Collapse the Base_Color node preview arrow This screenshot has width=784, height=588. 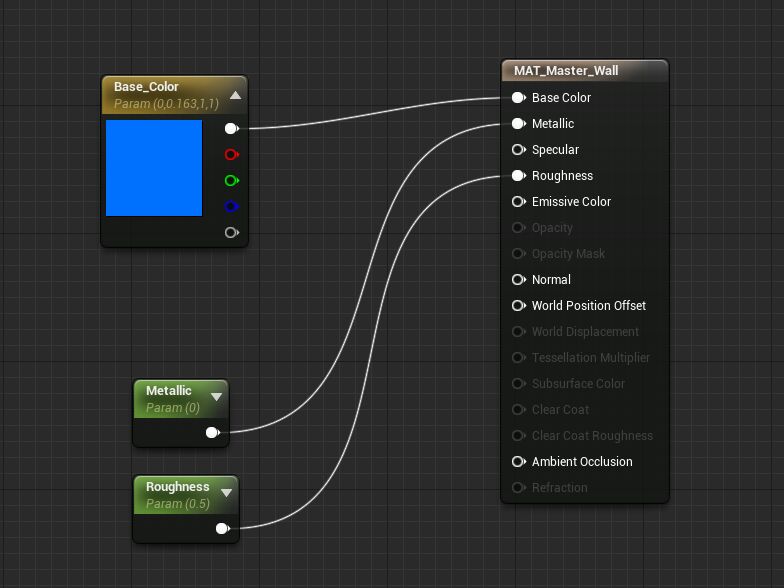tap(236, 95)
